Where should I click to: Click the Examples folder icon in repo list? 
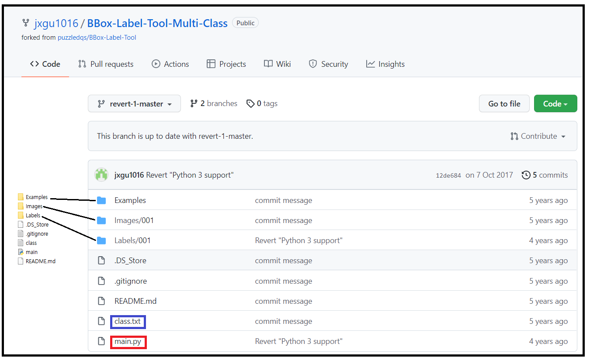tap(101, 200)
